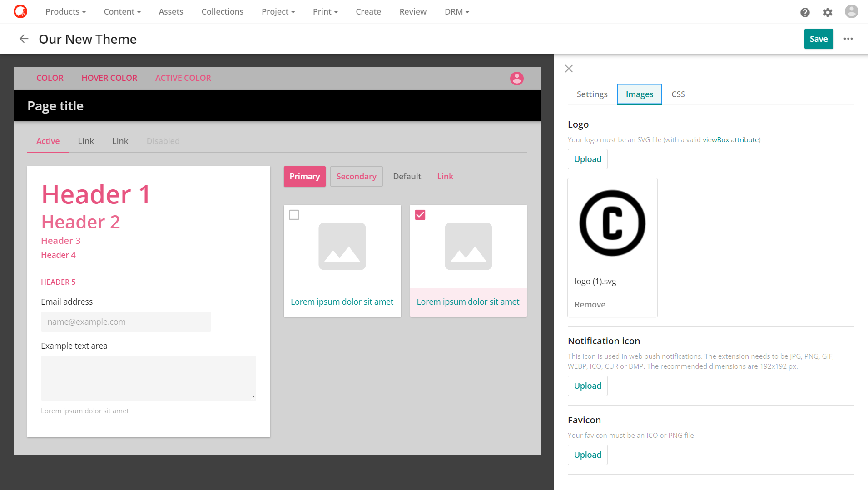868x490 pixels.
Task: Click the user avatar in the top right
Action: click(851, 11)
